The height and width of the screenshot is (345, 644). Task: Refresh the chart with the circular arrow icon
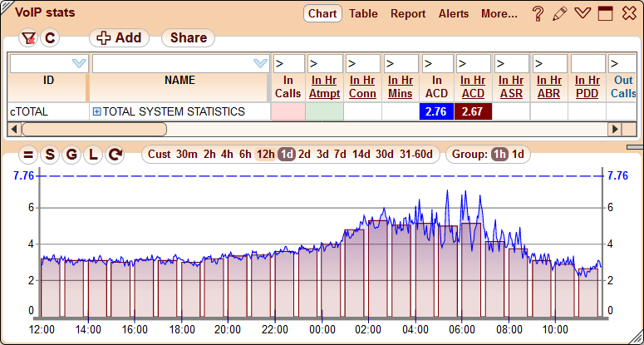tap(115, 155)
